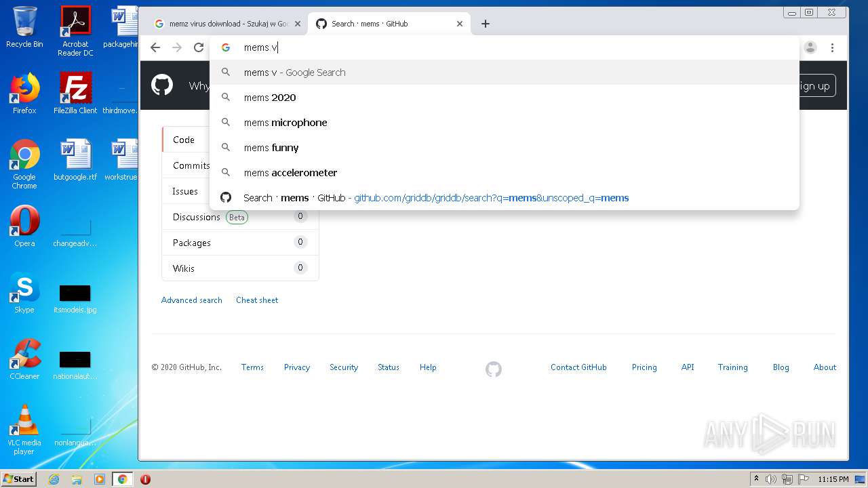Click the Start button
The image size is (868, 488).
[x=18, y=479]
